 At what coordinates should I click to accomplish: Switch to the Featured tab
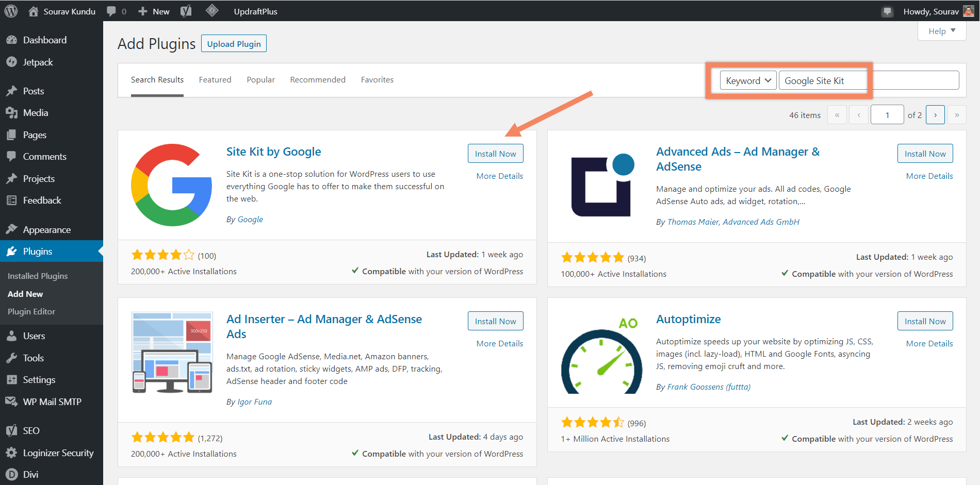point(215,79)
